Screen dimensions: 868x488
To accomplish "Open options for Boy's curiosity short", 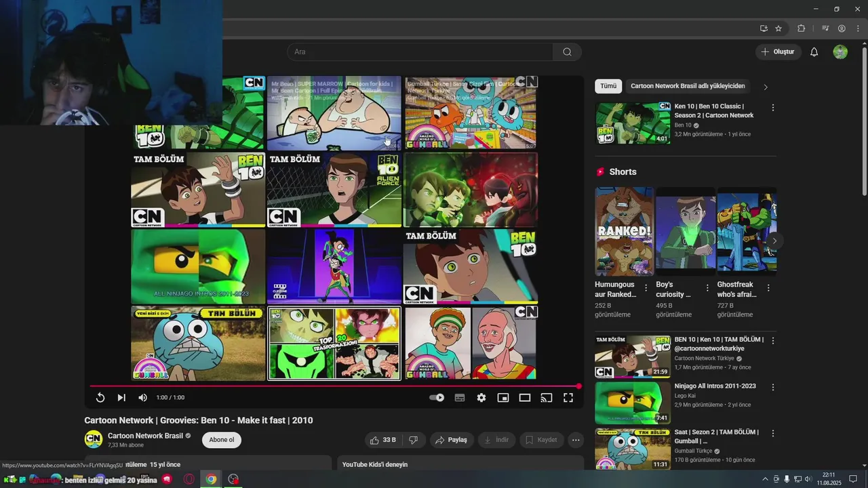I will 707,288.
